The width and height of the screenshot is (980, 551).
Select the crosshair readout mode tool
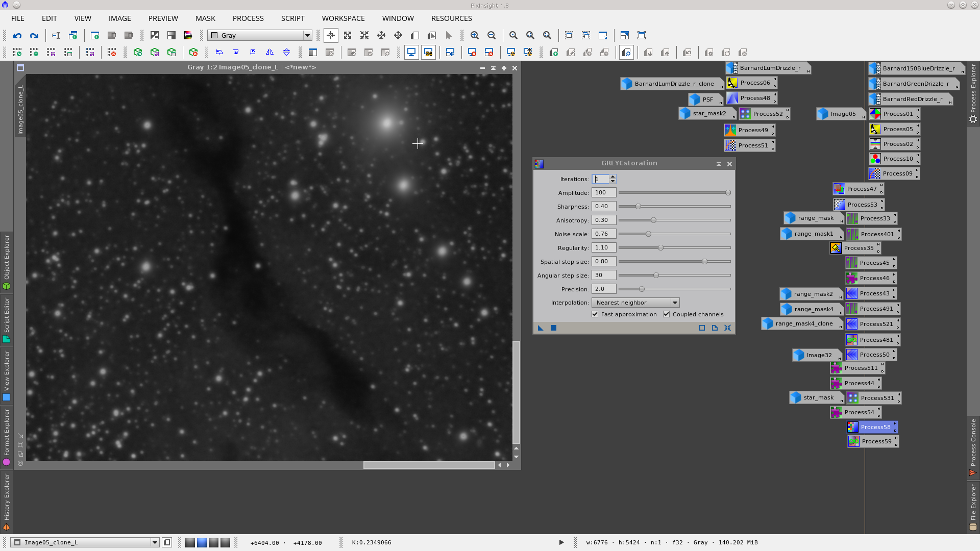[331, 36]
